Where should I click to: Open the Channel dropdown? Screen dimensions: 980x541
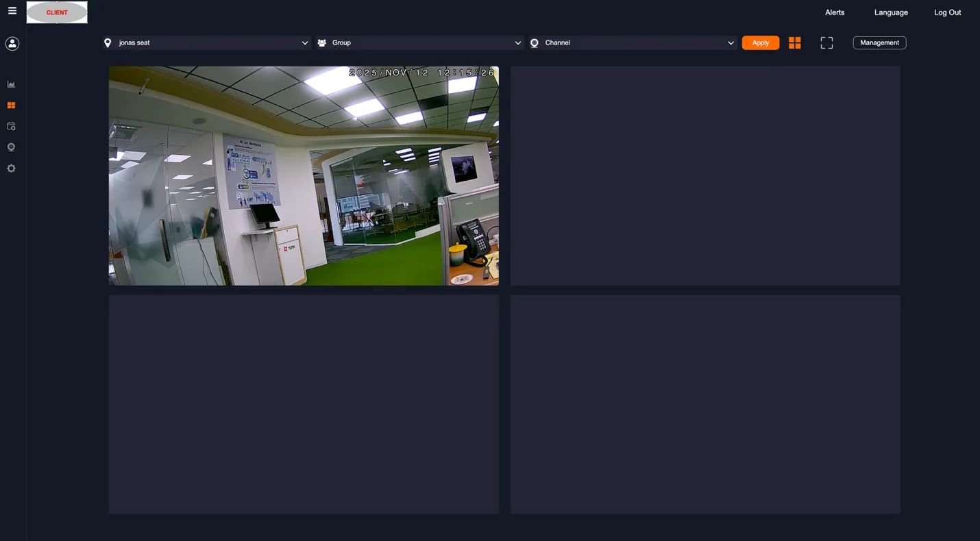coord(731,42)
